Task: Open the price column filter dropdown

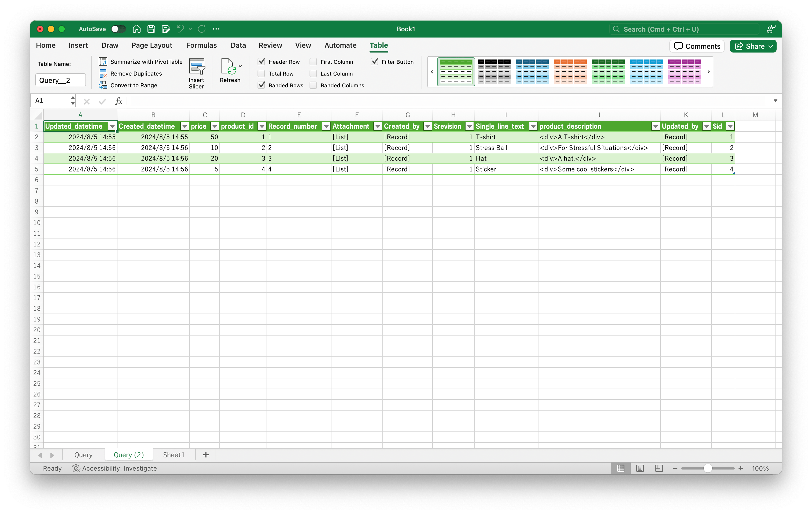Action: point(215,126)
